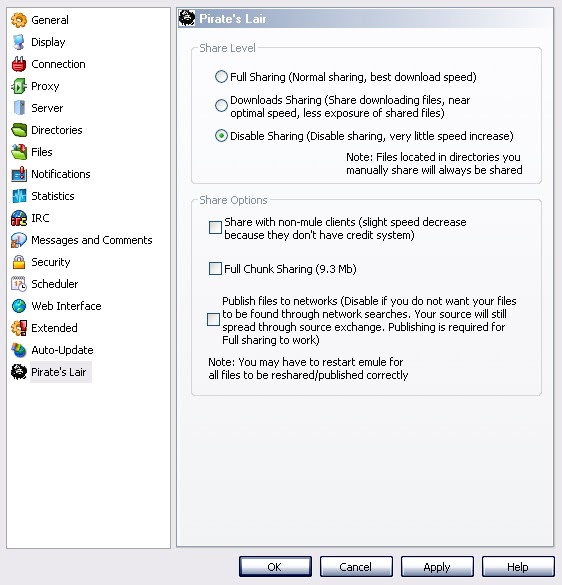Select Full Sharing radio option
This screenshot has height=585, width=562.
click(x=221, y=76)
